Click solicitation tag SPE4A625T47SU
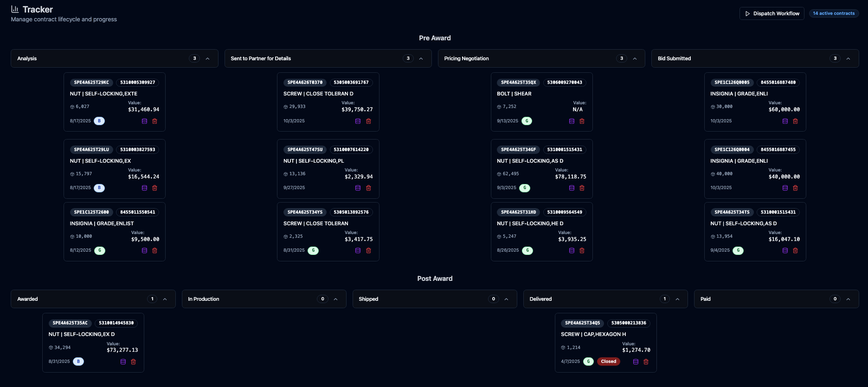This screenshot has height=387, width=868. 305,150
